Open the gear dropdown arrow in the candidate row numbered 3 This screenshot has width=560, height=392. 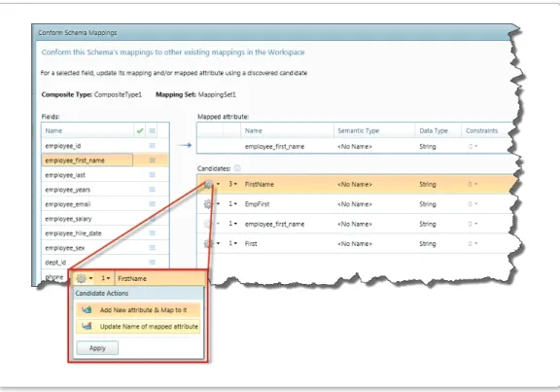click(218, 185)
